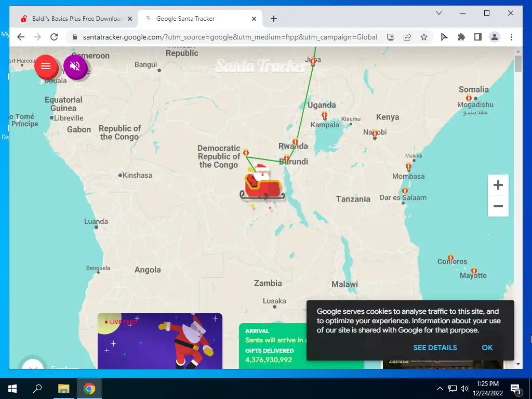Click the Luanda city label

(96, 221)
